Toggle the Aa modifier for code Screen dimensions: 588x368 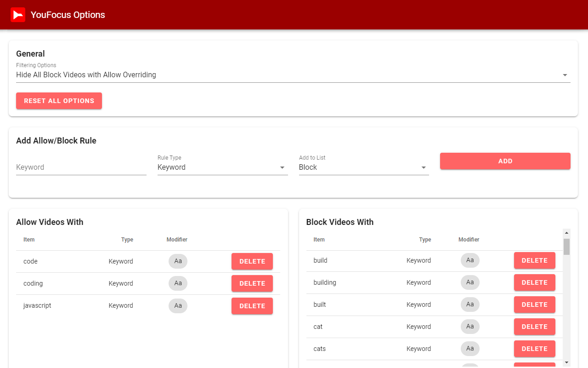pyautogui.click(x=178, y=261)
